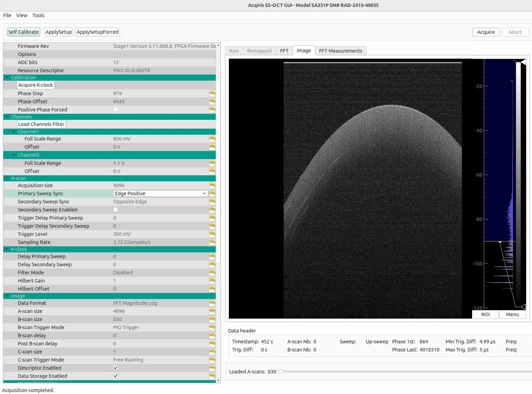
Task: Uncheck the Data Storage Enabled checkbox
Action: [x=115, y=376]
